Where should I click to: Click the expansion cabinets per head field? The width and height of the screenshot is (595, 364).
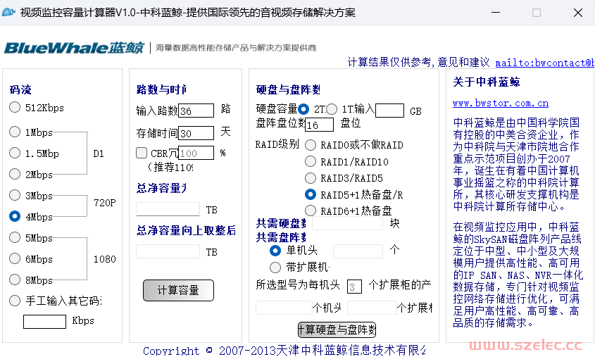(354, 287)
